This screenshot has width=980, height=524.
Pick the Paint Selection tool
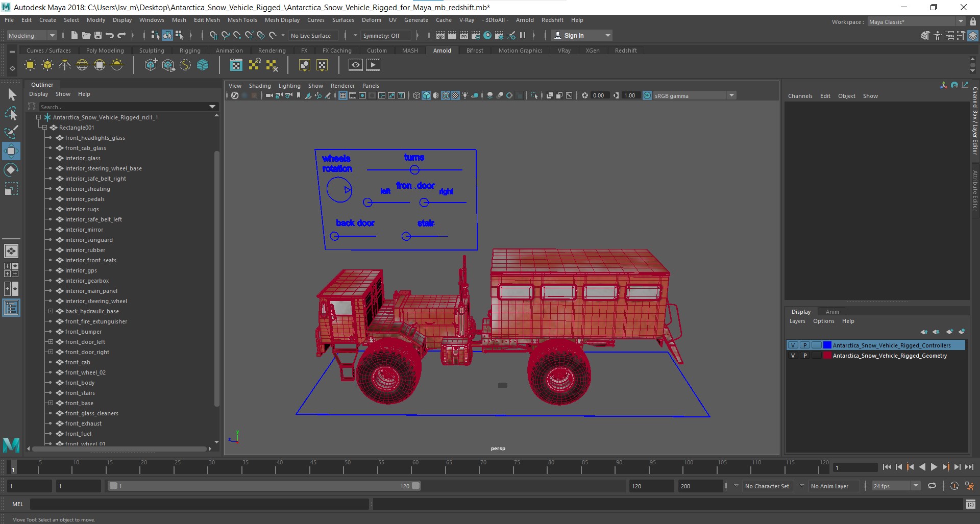pos(11,132)
